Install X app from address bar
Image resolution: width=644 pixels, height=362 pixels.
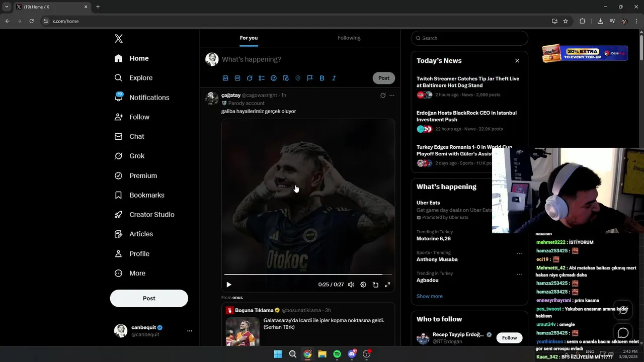click(554, 21)
